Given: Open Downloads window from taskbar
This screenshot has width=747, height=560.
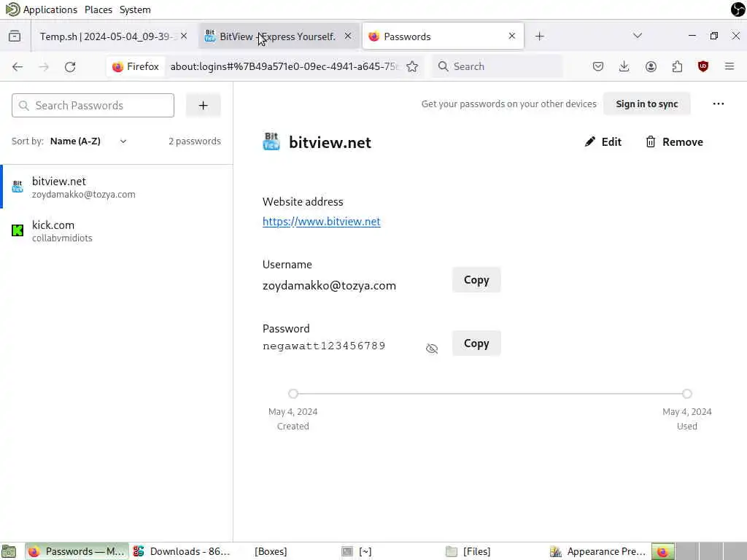Looking at the screenshot, I should (x=182, y=551).
